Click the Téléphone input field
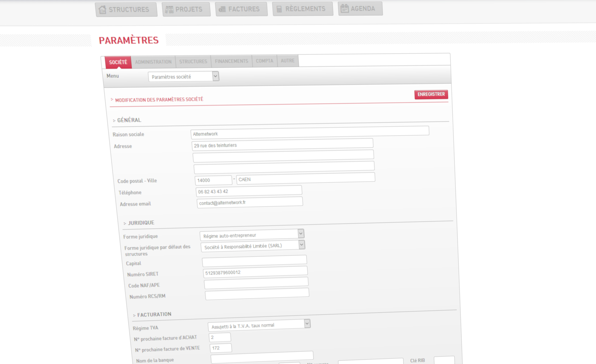The width and height of the screenshot is (596, 364). 249,191
